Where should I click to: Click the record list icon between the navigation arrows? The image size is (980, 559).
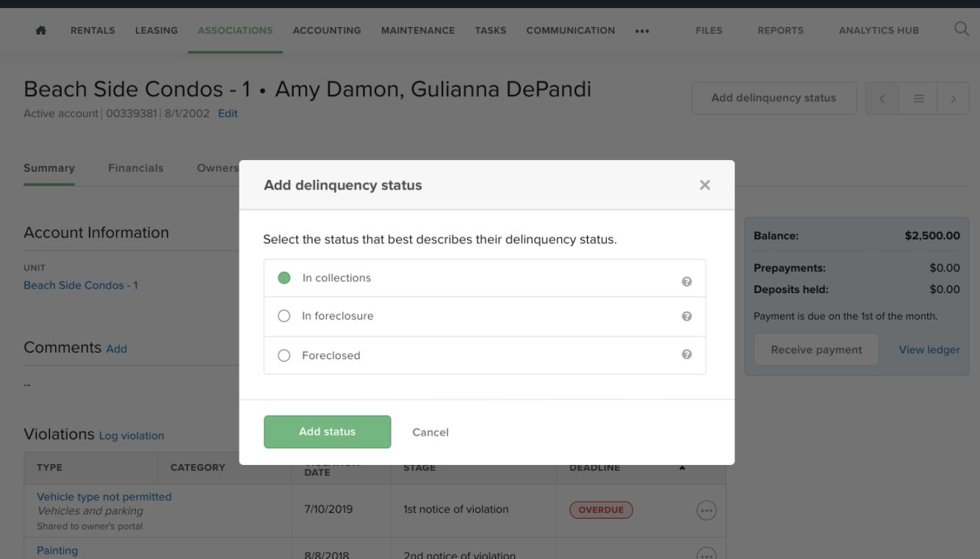coord(917,98)
